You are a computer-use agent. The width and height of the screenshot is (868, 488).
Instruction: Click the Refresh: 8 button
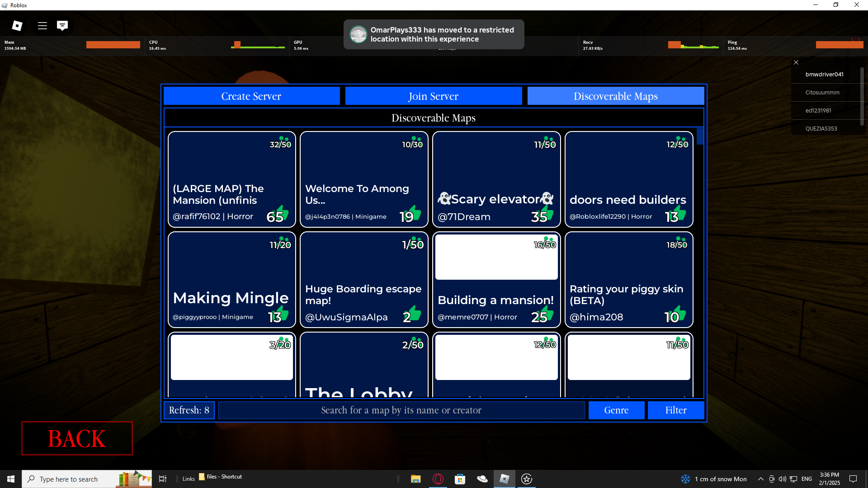tap(189, 410)
